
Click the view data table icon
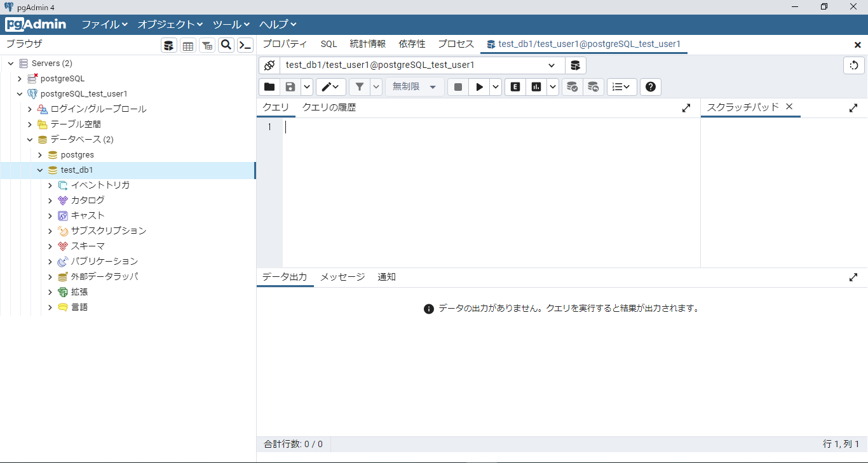[x=188, y=45]
